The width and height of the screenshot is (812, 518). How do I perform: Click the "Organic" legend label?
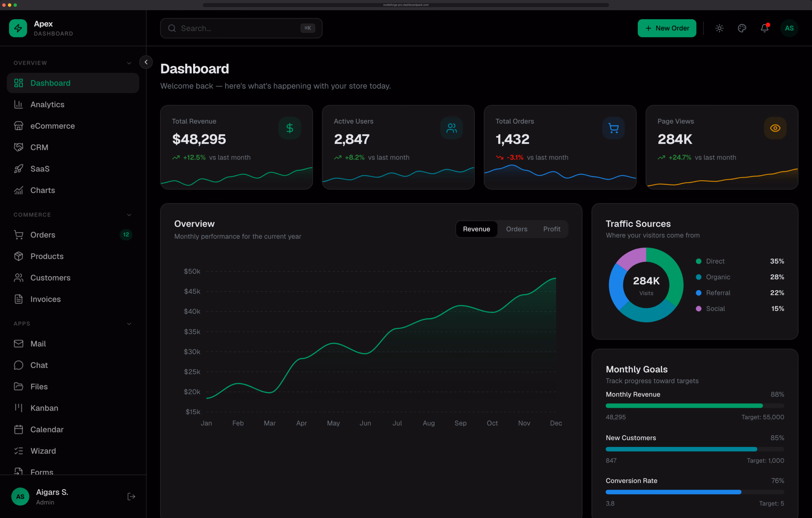(718, 277)
